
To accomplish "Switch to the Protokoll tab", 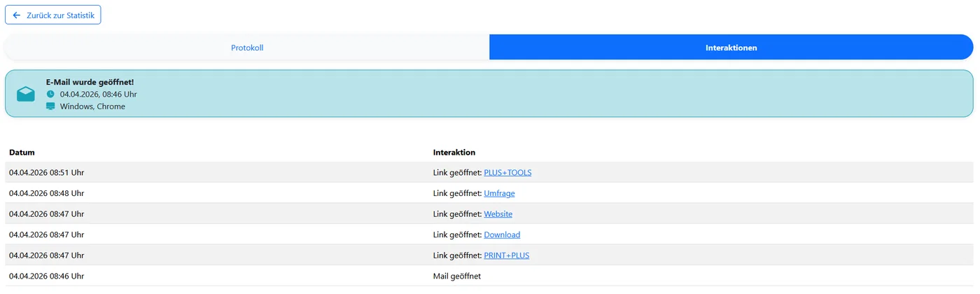I will (247, 48).
